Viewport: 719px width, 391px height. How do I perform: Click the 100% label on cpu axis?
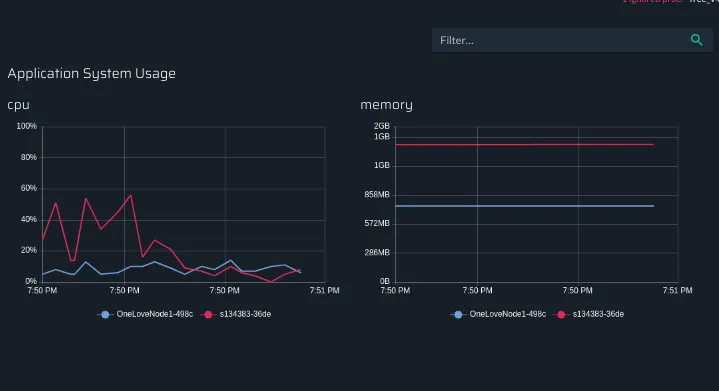coord(27,126)
